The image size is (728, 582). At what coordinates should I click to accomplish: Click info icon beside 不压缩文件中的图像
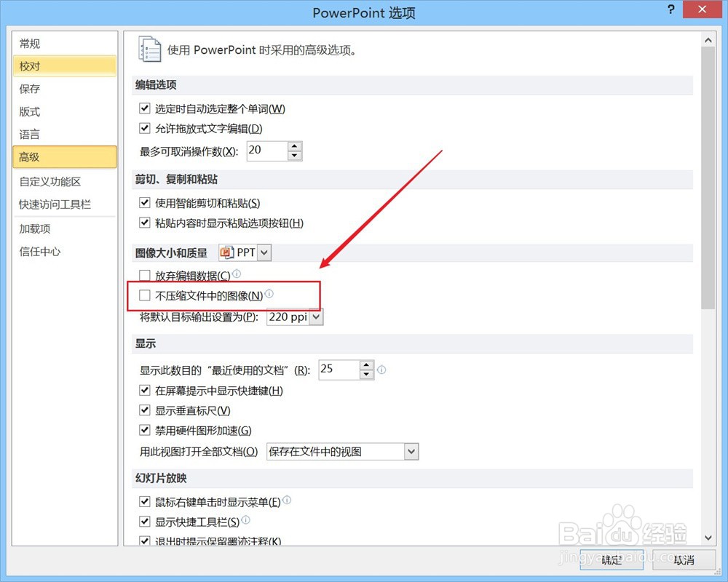click(269, 293)
